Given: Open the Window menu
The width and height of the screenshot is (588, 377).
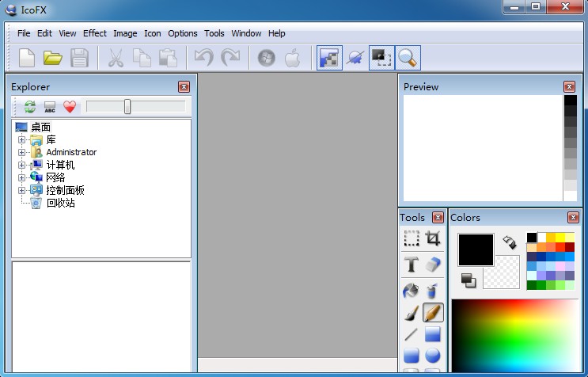Looking at the screenshot, I should pos(246,33).
